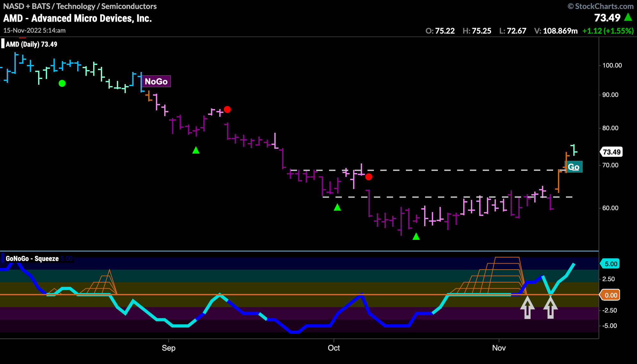
Task: Click the high value H: 75.25
Action: tap(477, 31)
